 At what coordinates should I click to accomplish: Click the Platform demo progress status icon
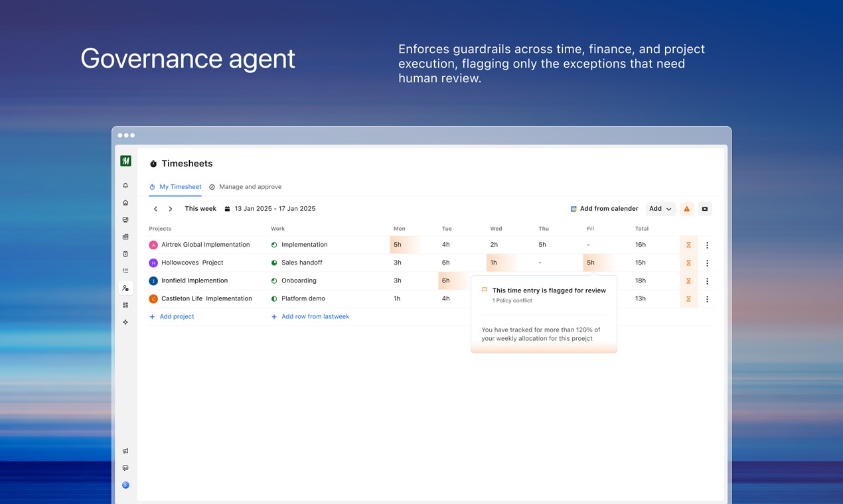coord(274,298)
